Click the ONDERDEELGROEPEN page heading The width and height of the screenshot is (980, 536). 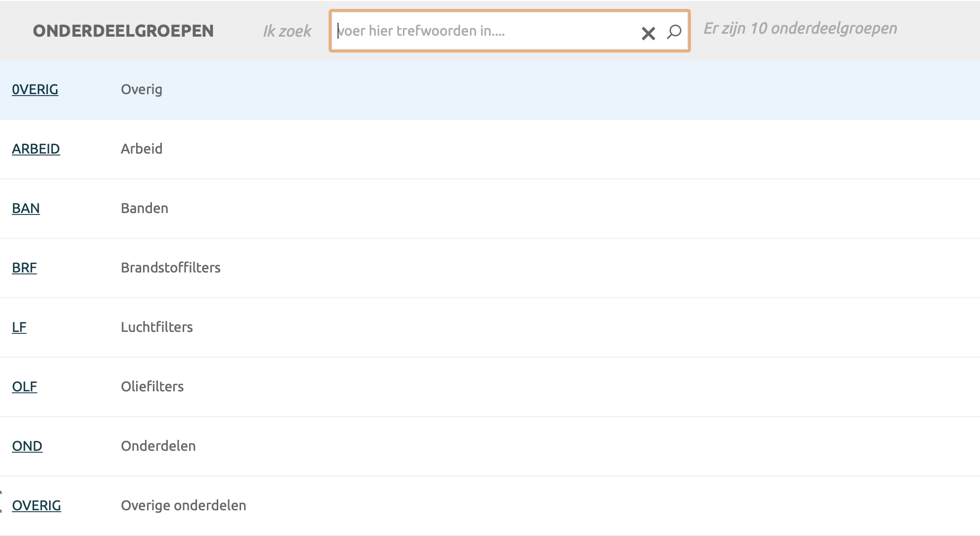coord(123,31)
